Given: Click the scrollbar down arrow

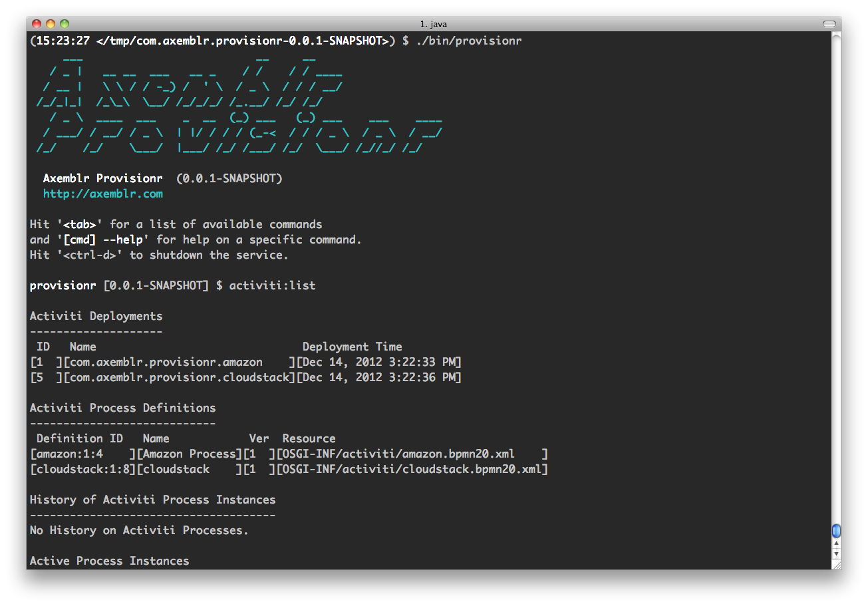Looking at the screenshot, I should point(837,553).
